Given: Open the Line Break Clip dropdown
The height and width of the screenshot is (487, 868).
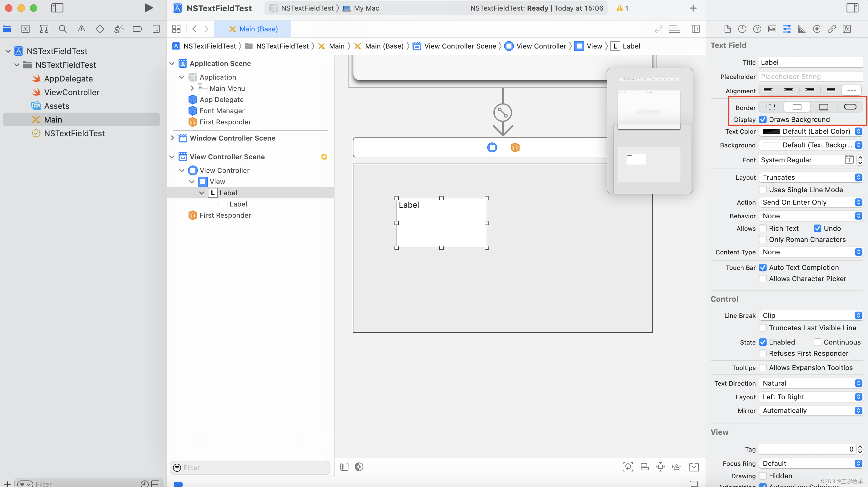Looking at the screenshot, I should click(811, 315).
